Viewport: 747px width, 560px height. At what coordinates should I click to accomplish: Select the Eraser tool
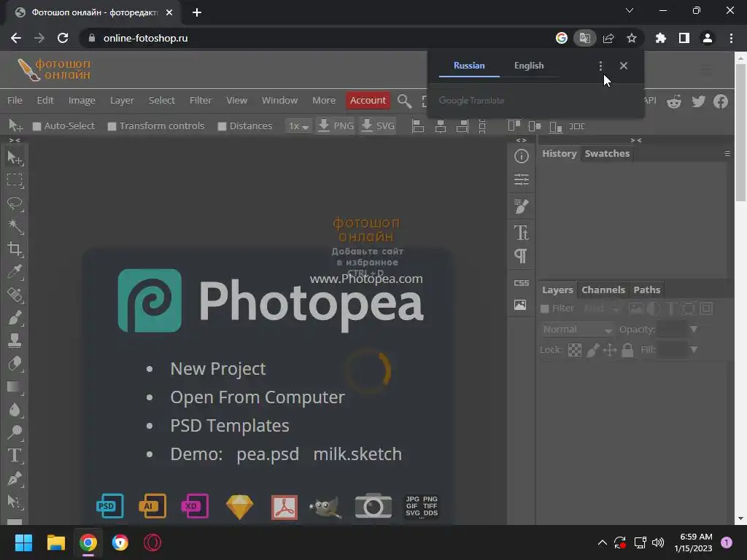coord(15,363)
